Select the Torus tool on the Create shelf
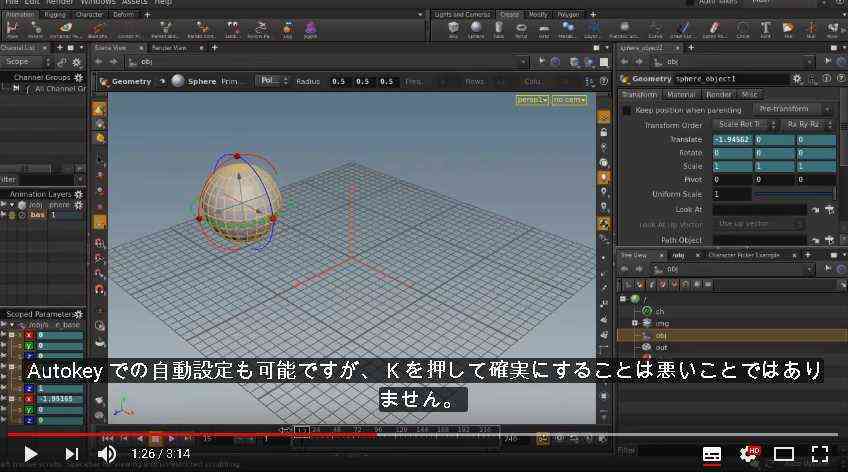 pyautogui.click(x=521, y=29)
